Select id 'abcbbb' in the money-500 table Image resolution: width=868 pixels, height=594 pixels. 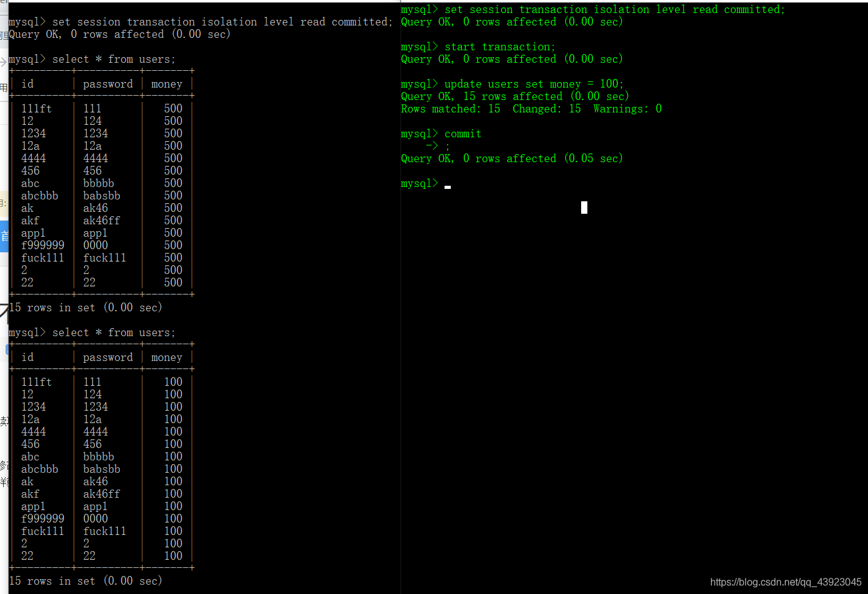[40, 196]
